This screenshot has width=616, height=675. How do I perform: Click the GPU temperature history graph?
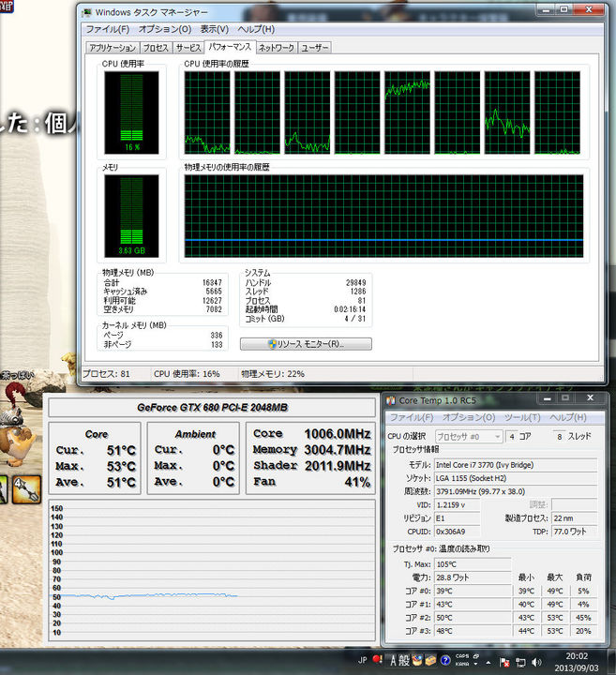pos(212,571)
